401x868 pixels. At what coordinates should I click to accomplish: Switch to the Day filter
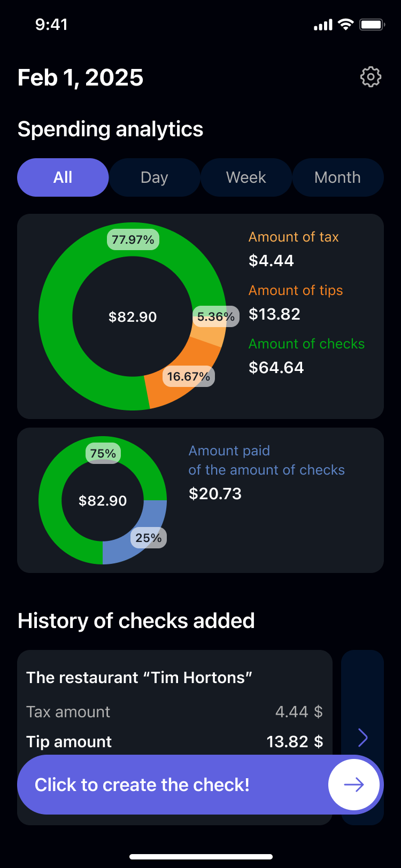pyautogui.click(x=155, y=177)
